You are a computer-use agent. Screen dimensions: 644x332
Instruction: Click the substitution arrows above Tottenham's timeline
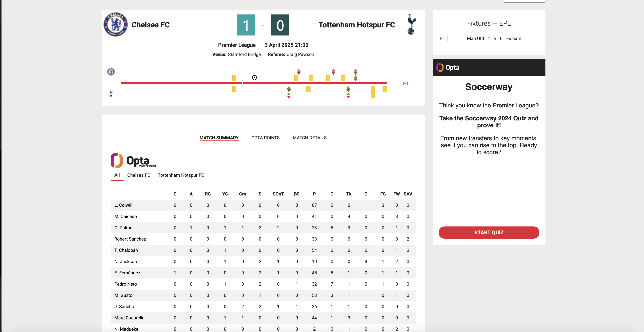pos(289,92)
